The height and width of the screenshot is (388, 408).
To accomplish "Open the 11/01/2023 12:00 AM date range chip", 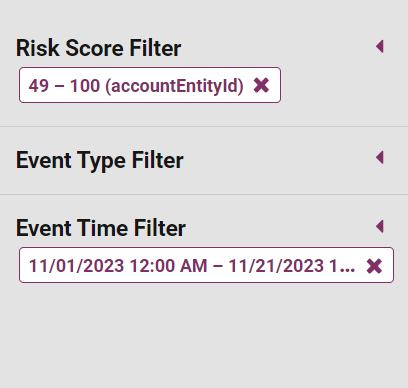I will (x=206, y=265).
